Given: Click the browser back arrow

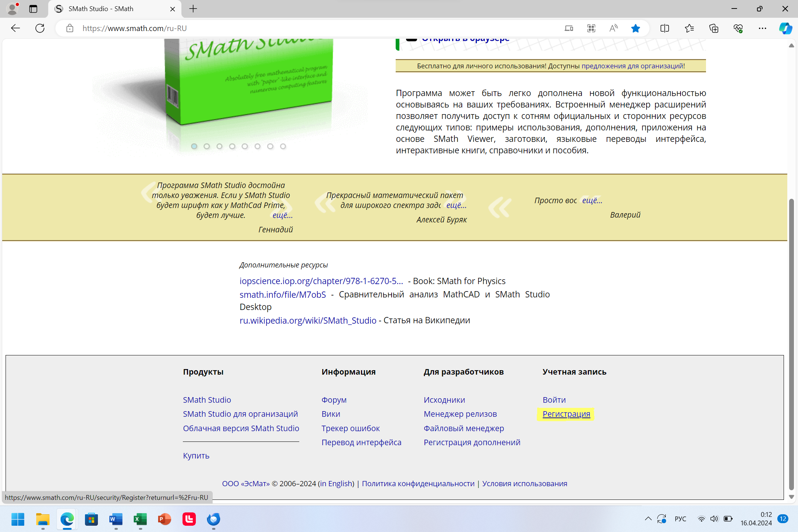Looking at the screenshot, I should (16, 28).
